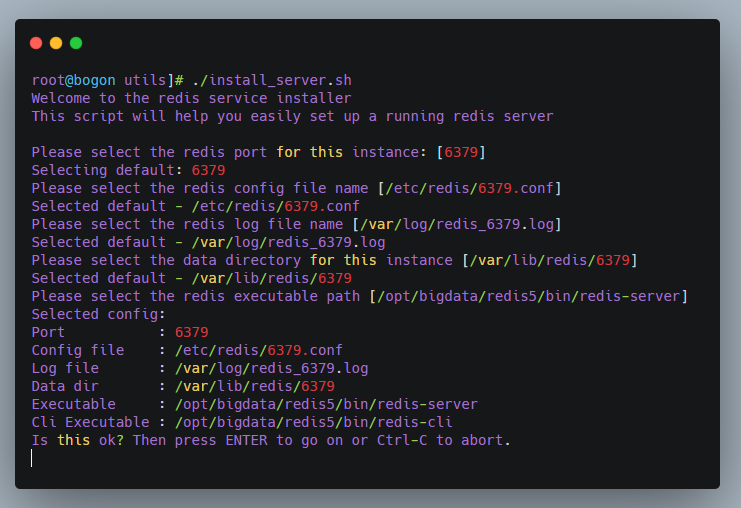Screen dimensions: 741x508
Task: Click the green maximize window dot
Action: 76,43
